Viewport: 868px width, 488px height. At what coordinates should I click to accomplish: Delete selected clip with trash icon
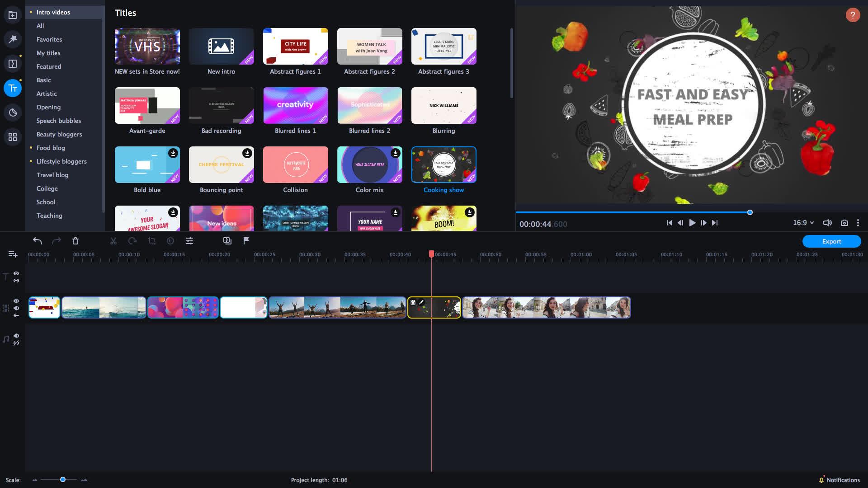point(75,241)
